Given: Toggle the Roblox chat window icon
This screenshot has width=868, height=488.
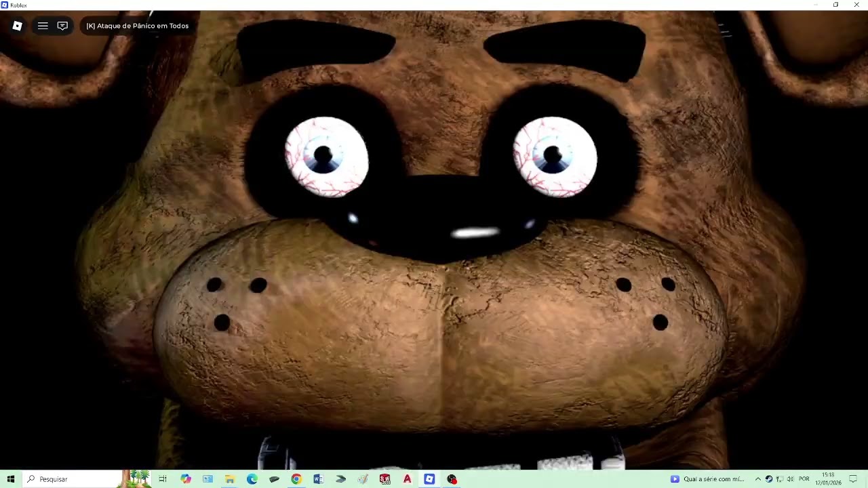Looking at the screenshot, I should (62, 26).
